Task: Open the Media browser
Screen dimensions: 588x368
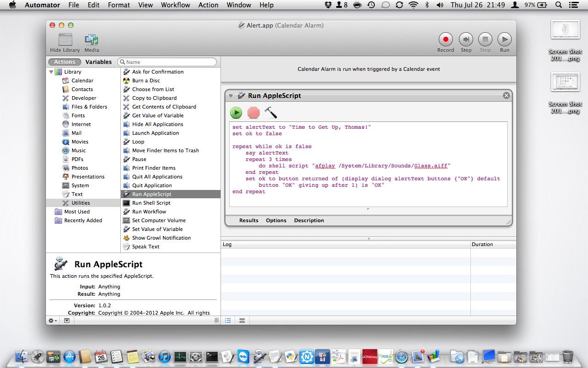Action: tap(91, 40)
